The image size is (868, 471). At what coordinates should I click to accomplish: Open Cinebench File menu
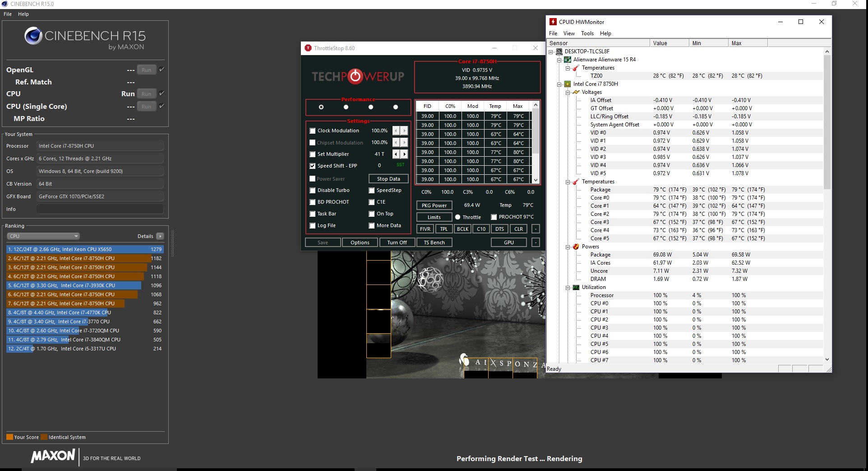[8, 14]
